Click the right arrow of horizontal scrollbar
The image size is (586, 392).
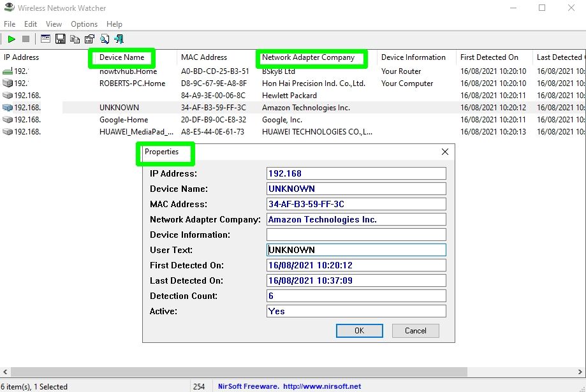[581, 371]
